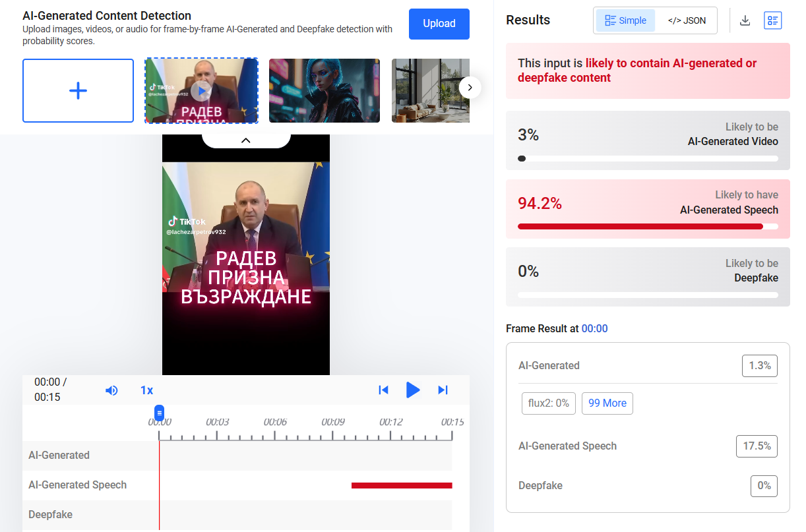This screenshot has width=806, height=532.
Task: Show next thumbnails with right arrow
Action: (x=470, y=87)
